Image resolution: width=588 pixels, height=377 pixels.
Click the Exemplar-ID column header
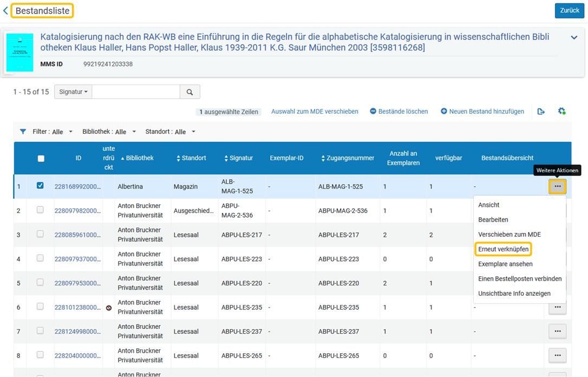[x=286, y=158]
